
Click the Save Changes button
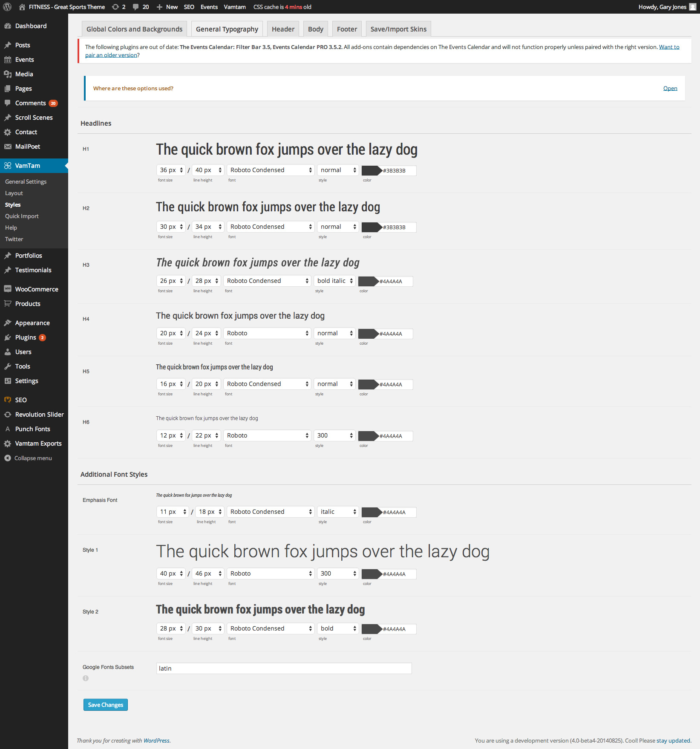(x=106, y=705)
